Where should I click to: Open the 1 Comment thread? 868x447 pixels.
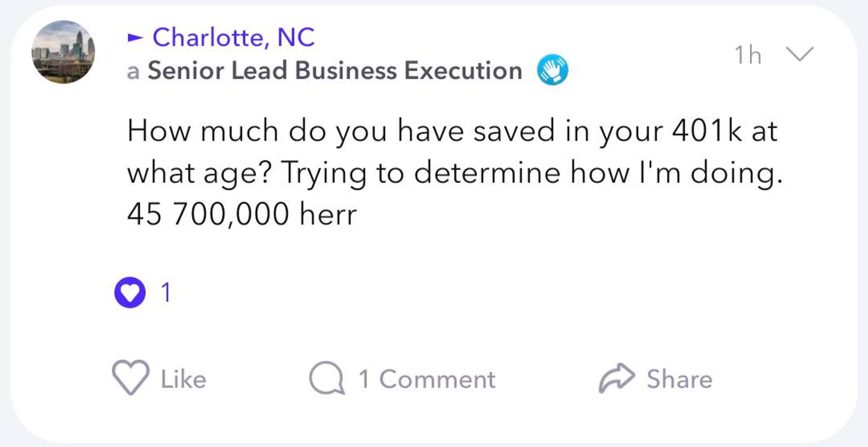pos(427,379)
